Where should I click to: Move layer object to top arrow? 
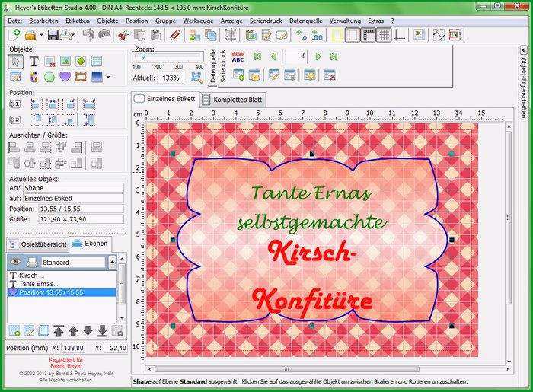(x=59, y=330)
